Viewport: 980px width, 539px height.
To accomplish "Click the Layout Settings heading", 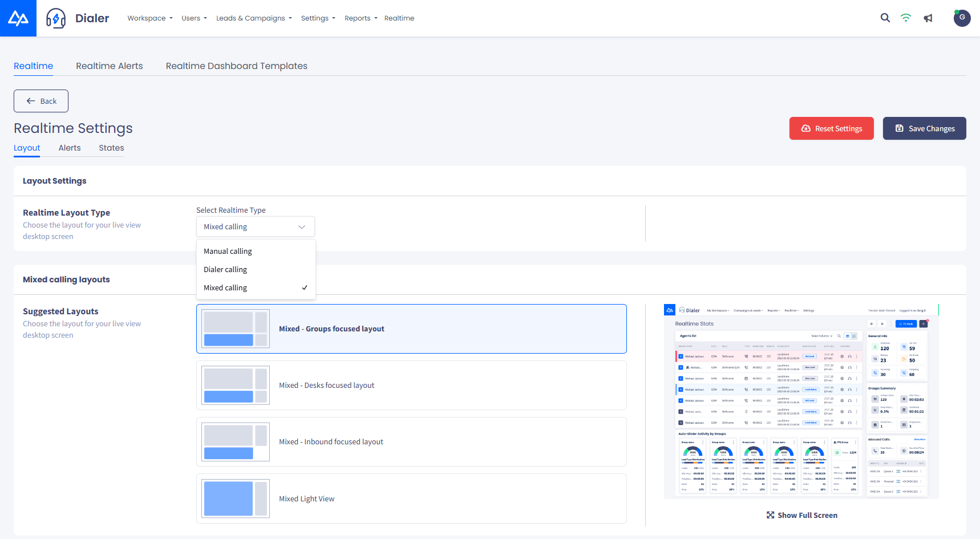I will [x=55, y=181].
